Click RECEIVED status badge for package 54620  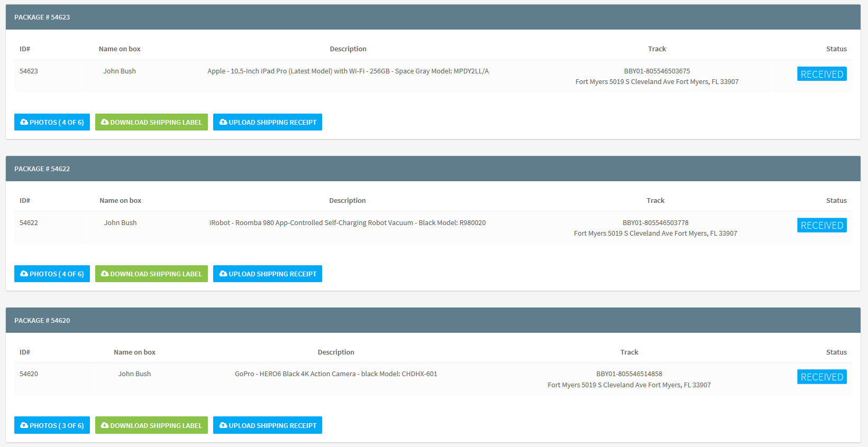pos(822,377)
